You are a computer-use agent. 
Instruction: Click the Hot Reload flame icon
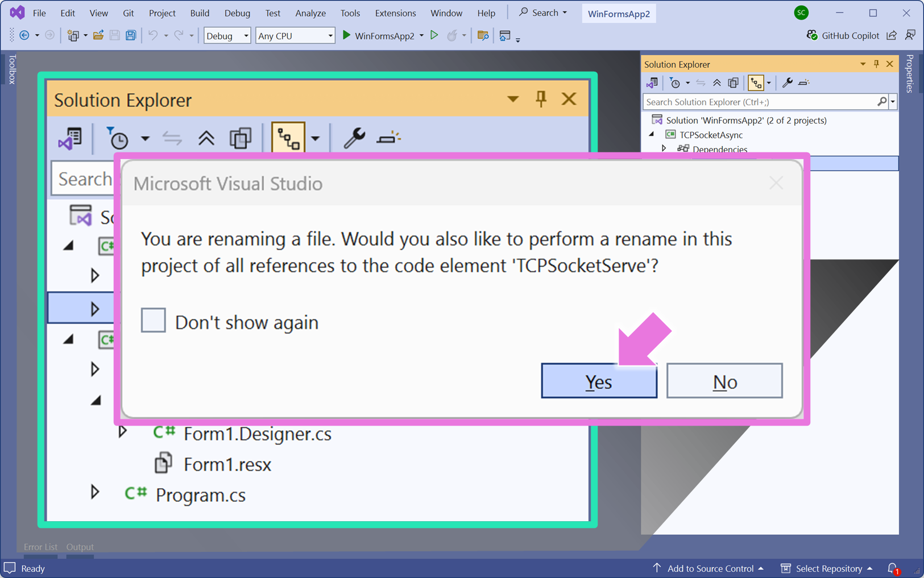[452, 35]
